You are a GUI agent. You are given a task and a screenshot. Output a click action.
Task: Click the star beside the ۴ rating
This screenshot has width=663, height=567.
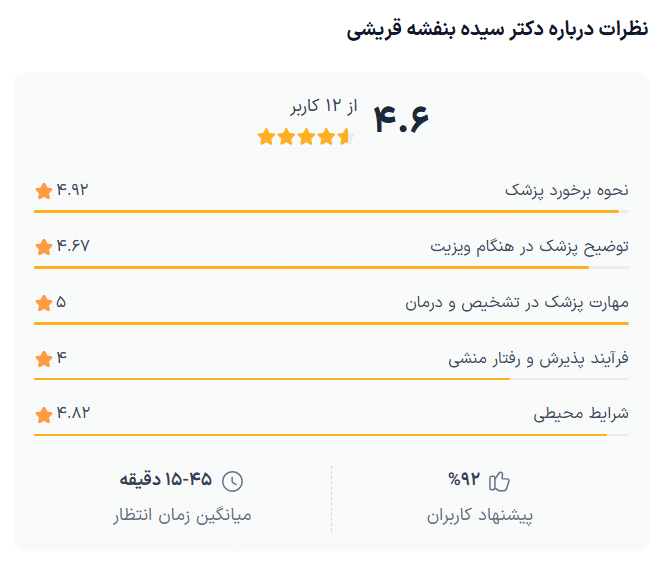(43, 358)
